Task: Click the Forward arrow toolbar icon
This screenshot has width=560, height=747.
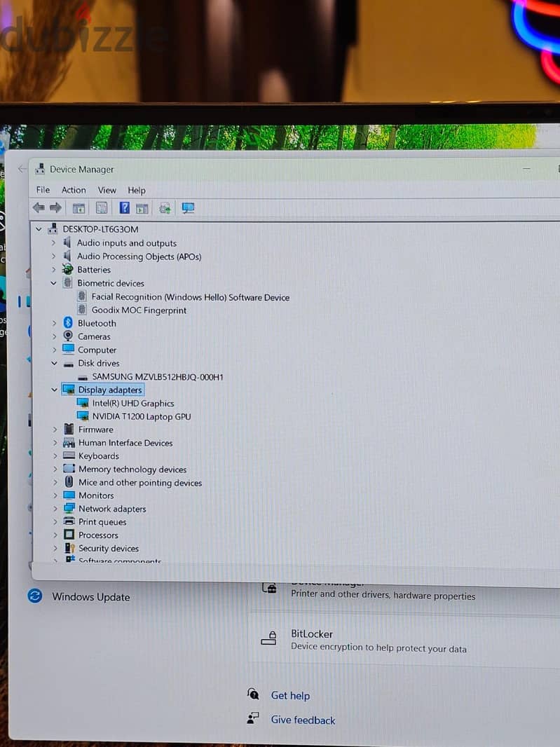Action: (x=56, y=207)
